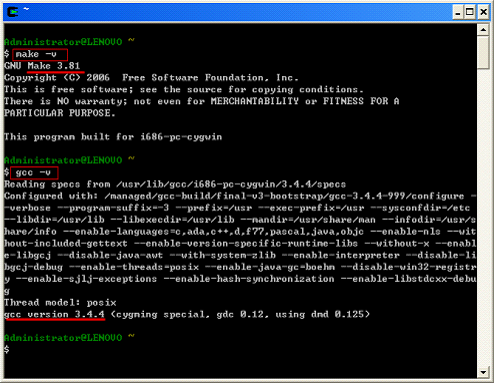The width and height of the screenshot is (494, 383).
Task: Click the title bar tilde title text
Action: (26, 9)
